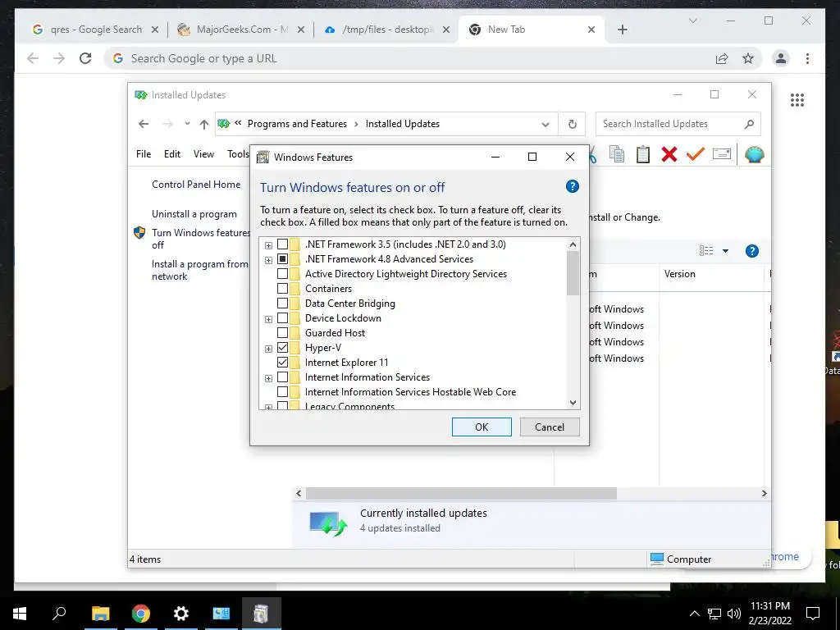Expand .NET Framework 3.5 tree node
Image resolution: width=840 pixels, height=630 pixels.
click(268, 245)
